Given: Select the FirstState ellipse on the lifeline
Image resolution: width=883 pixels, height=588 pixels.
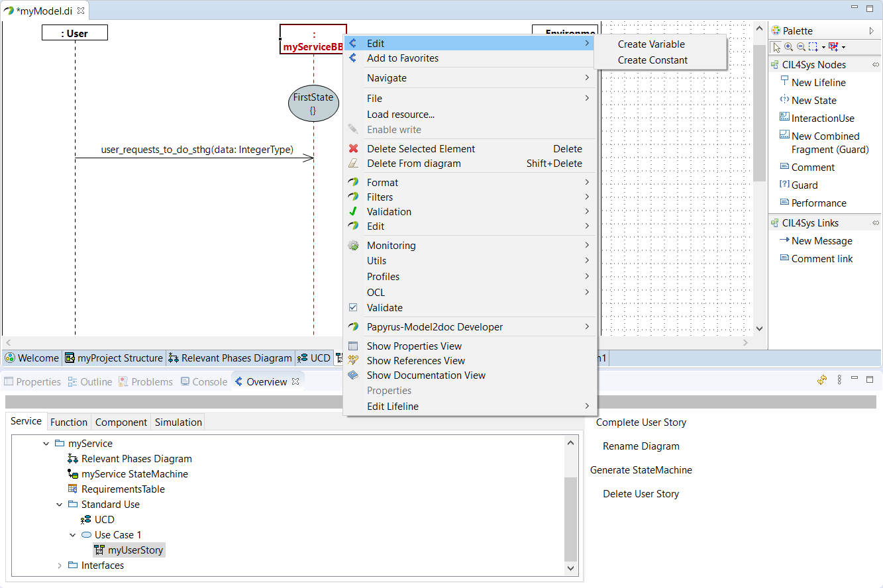Looking at the screenshot, I should click(x=313, y=103).
